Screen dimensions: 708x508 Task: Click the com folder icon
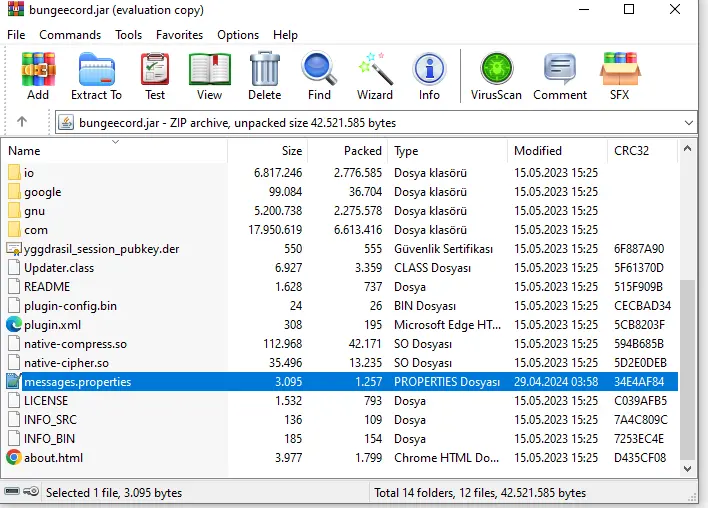(x=14, y=229)
